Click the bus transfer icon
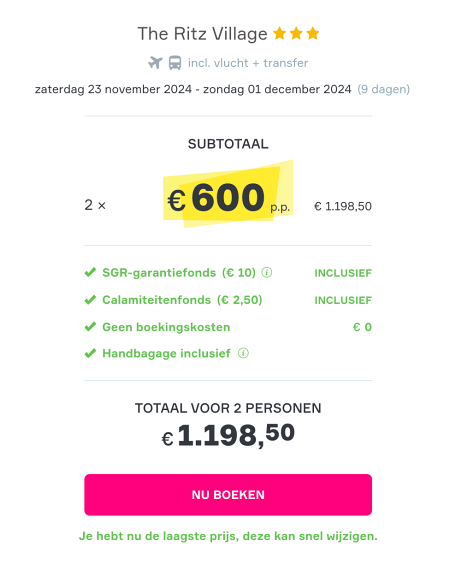 coord(175,63)
